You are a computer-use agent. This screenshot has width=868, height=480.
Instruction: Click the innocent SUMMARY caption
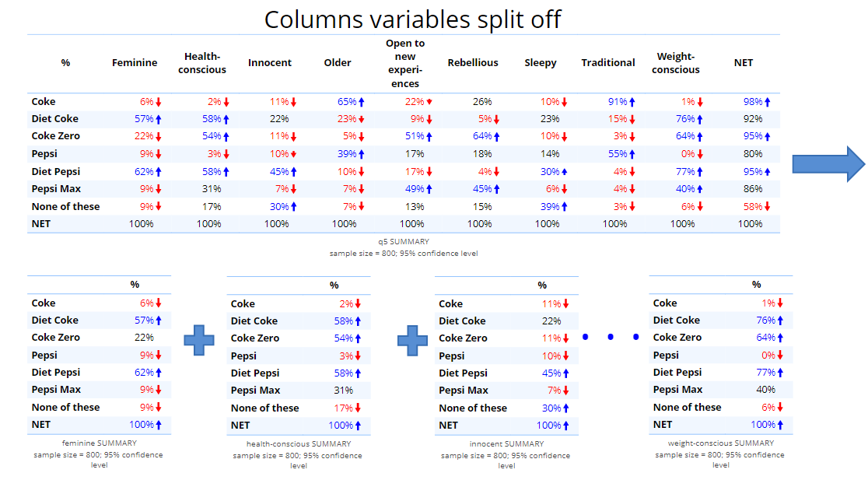pos(506,444)
